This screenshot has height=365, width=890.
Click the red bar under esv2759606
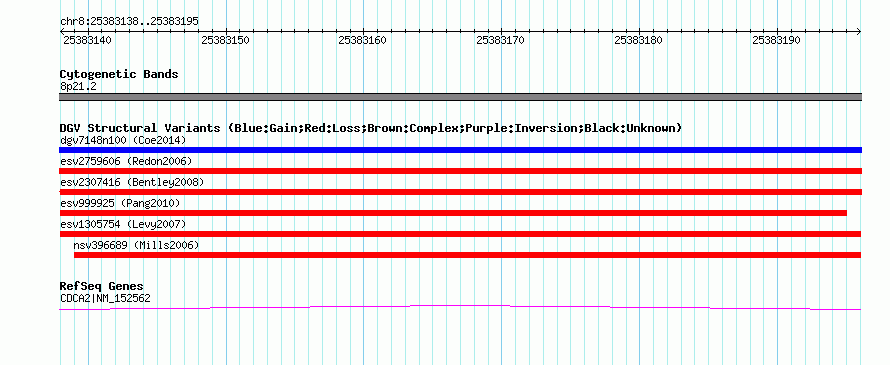460,171
